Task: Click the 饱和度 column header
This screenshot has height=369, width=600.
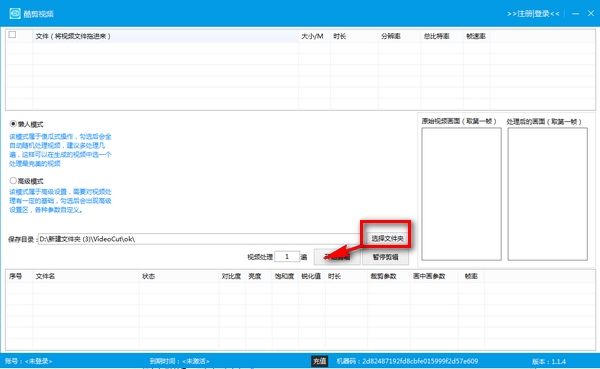Action: click(285, 276)
